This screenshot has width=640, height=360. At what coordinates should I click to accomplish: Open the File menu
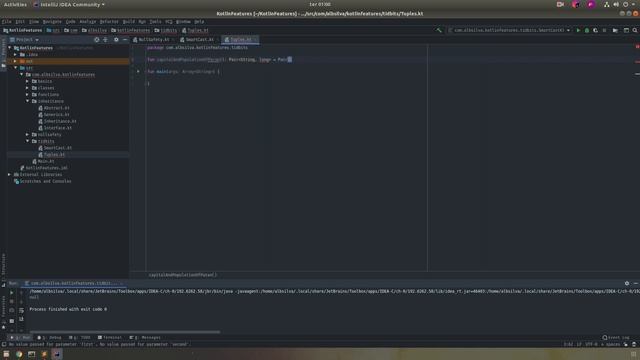(x=7, y=22)
